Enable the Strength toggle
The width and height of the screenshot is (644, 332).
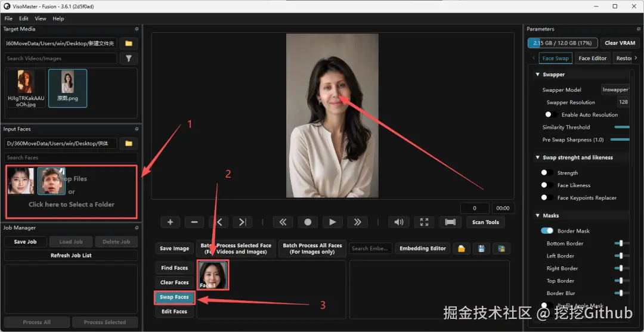(x=547, y=173)
